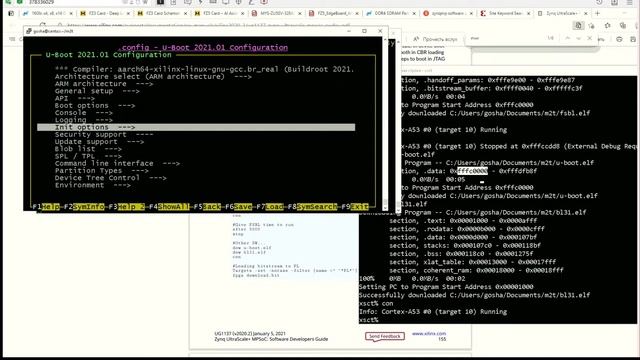This screenshot has width=640, height=360.
Task: Click the F8 SymSearch shortcut label
Action: (313, 207)
